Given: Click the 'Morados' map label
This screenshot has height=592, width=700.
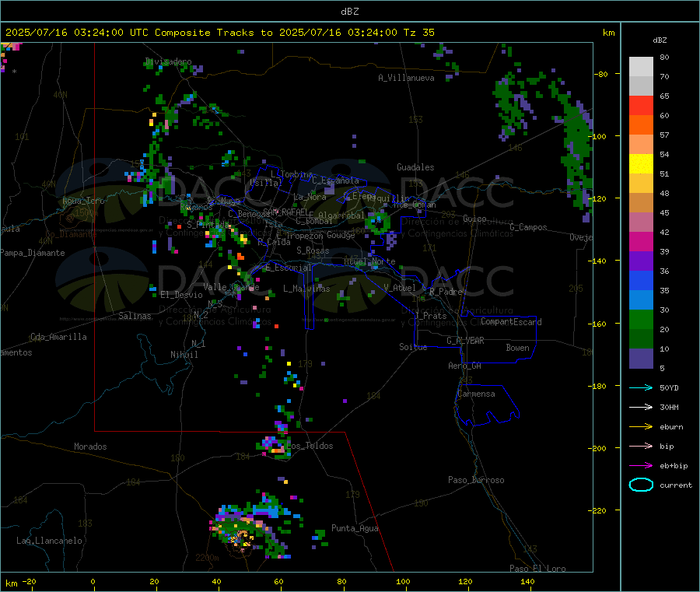Looking at the screenshot, I should (90, 447).
